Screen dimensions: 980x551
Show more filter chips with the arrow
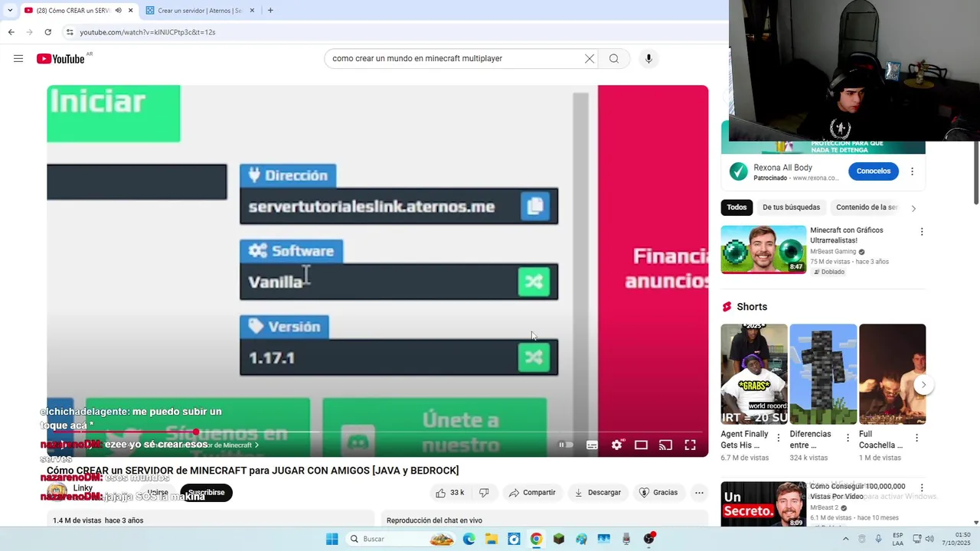click(x=913, y=208)
